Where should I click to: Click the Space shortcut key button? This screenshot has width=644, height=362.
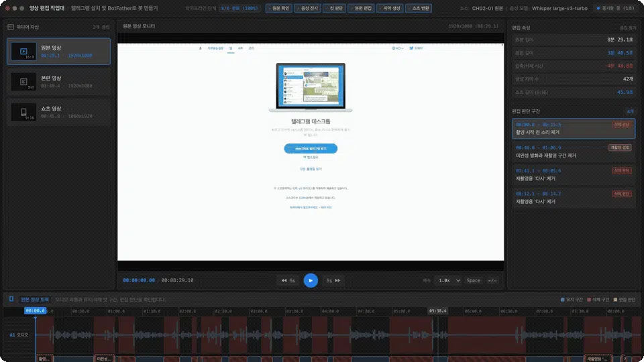(473, 280)
